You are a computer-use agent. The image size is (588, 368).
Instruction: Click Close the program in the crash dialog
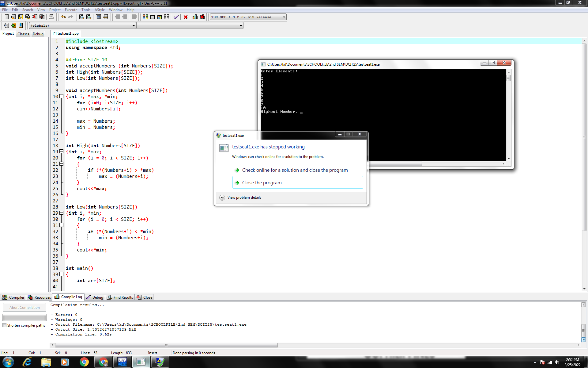pos(298,182)
